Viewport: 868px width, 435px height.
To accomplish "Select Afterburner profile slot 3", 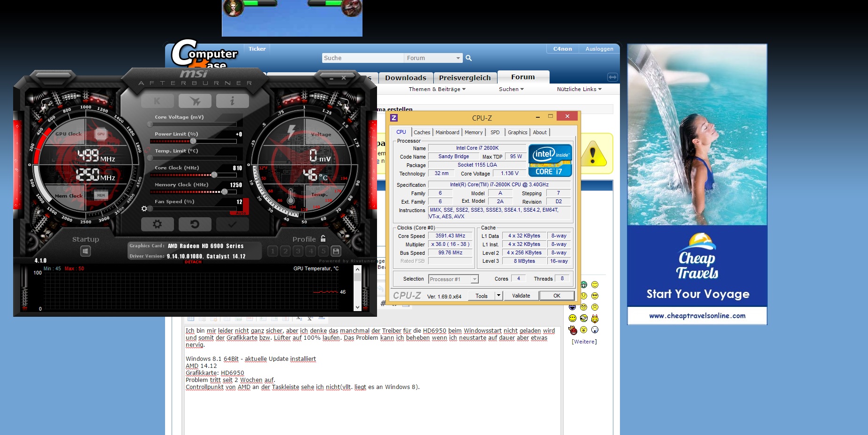I will [x=298, y=251].
